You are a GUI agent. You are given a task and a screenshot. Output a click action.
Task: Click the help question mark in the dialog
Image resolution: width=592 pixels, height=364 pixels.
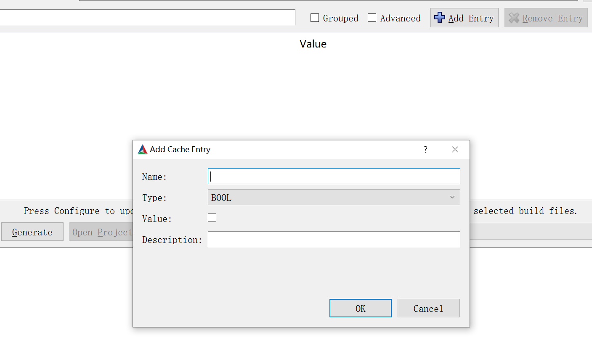click(425, 149)
